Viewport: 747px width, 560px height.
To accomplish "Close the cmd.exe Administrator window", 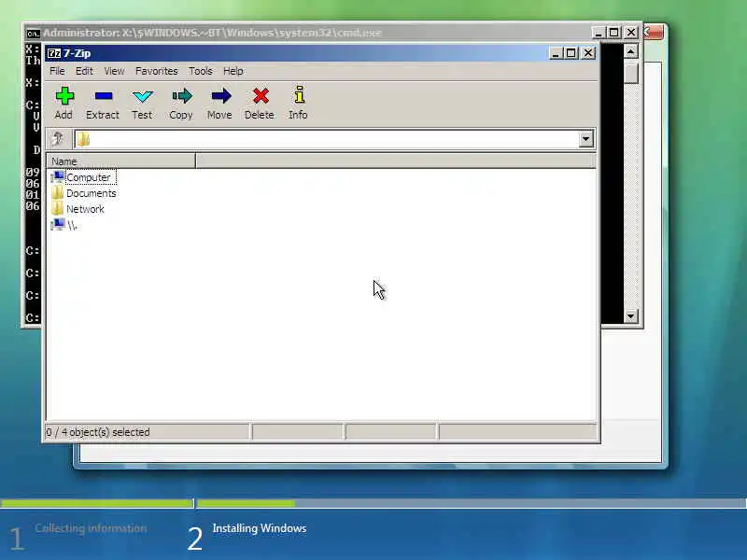I will pos(631,33).
